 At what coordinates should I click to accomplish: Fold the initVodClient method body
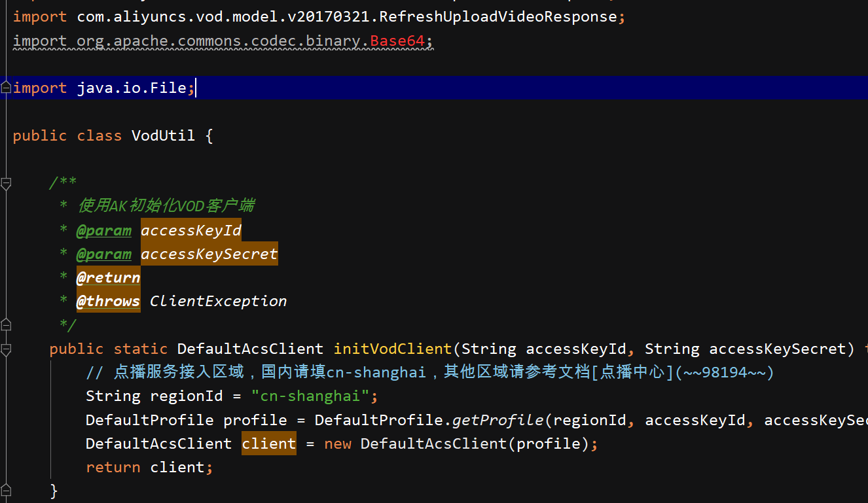tap(6, 348)
